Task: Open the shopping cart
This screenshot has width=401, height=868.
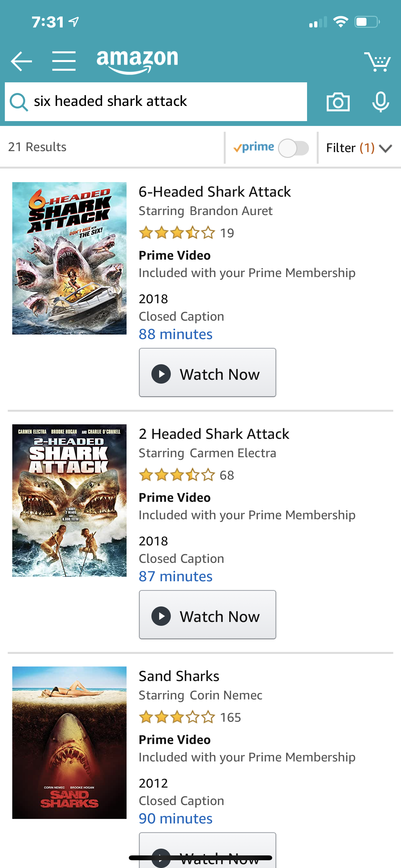Action: click(x=377, y=62)
